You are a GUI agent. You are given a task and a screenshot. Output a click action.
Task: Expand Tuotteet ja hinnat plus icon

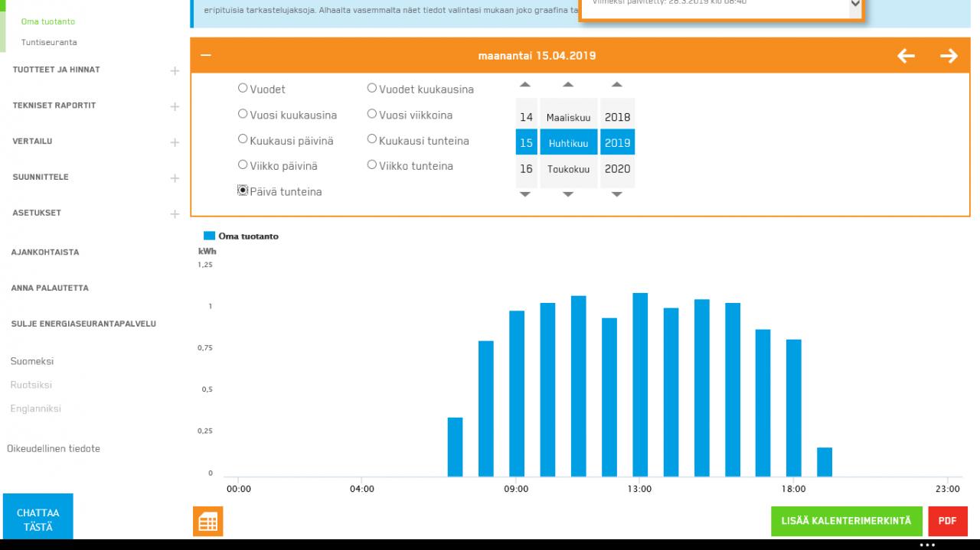pos(175,71)
